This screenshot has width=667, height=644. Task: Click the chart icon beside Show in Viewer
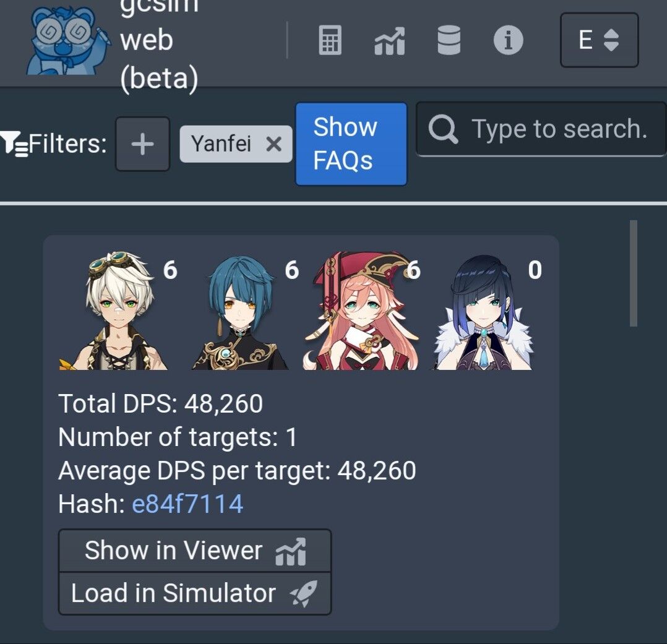point(291,551)
